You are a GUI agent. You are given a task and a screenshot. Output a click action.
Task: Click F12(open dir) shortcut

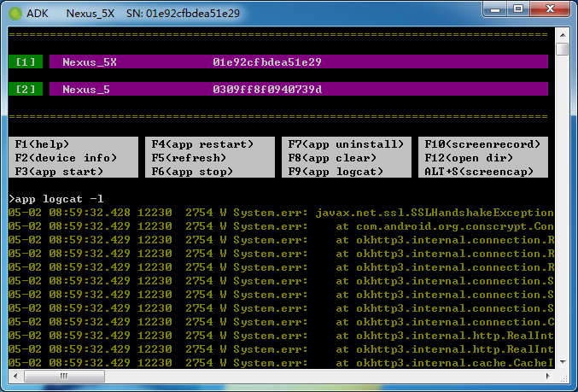pyautogui.click(x=469, y=158)
